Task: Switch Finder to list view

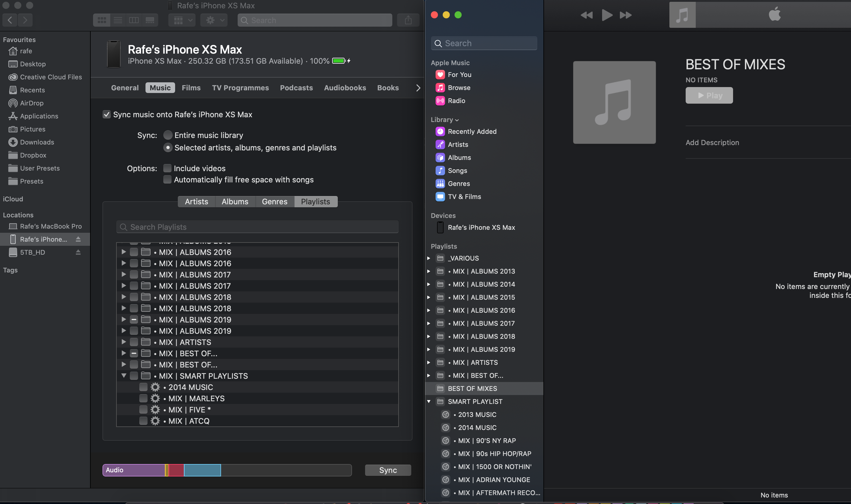Action: coord(118,20)
